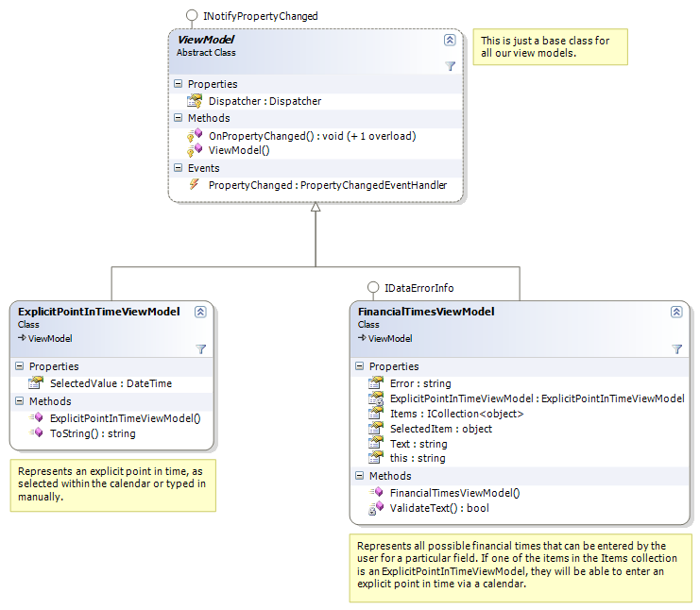This screenshot has height=610, width=700.
Task: Click the filter icon in ViewModel class header
Action: click(x=450, y=66)
